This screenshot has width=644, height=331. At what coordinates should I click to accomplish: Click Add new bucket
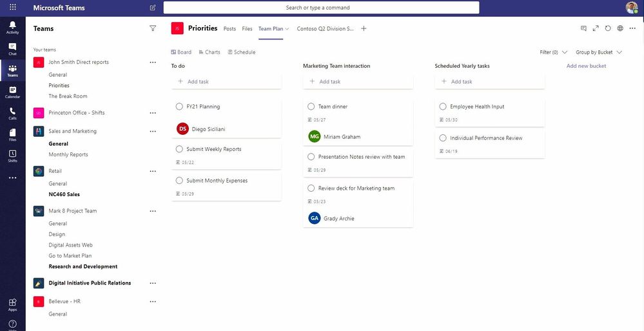(586, 66)
